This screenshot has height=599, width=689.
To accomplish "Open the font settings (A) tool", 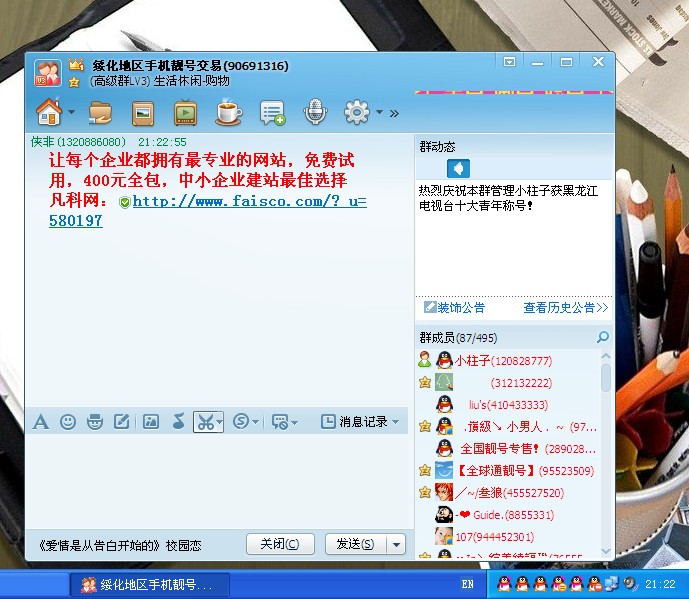I will 41,422.
